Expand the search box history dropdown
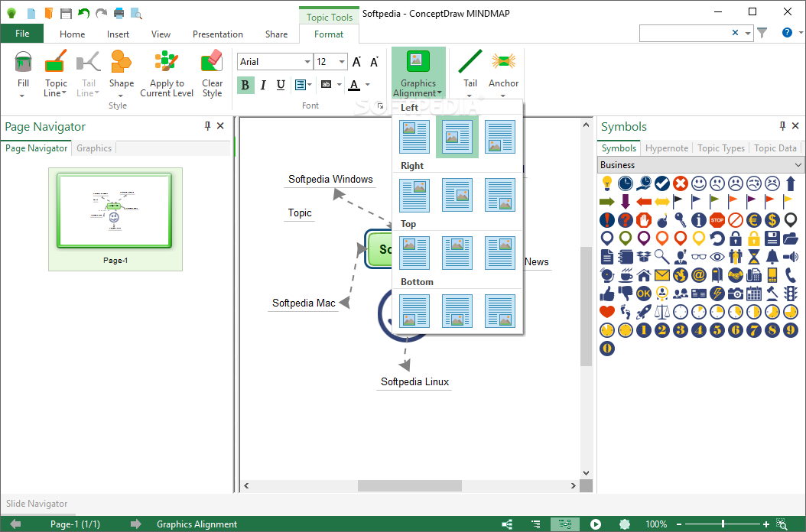The height and width of the screenshot is (532, 806). click(748, 33)
